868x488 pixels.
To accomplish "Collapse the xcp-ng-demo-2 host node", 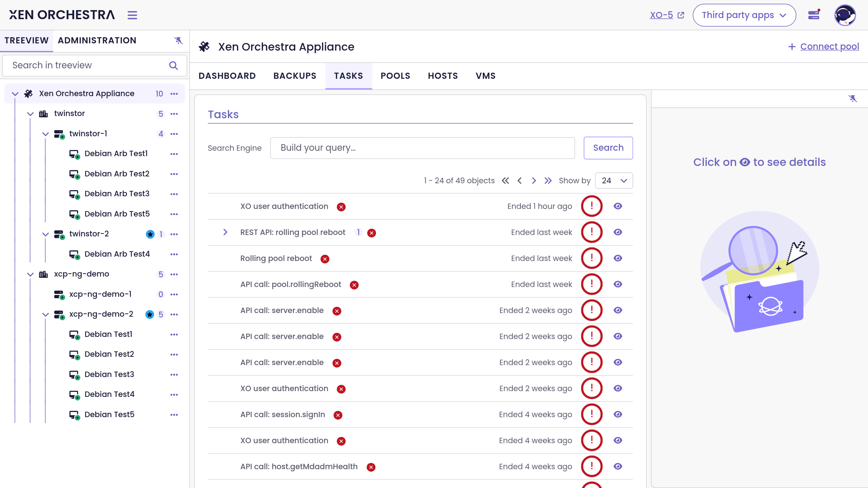I will coord(46,314).
